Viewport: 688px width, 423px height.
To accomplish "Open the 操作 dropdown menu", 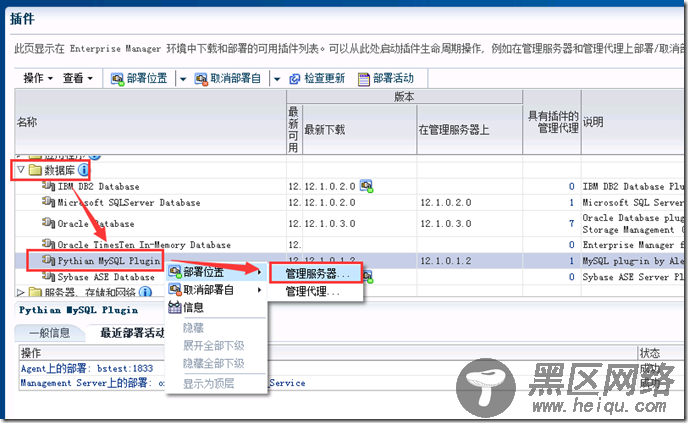I will [38, 79].
